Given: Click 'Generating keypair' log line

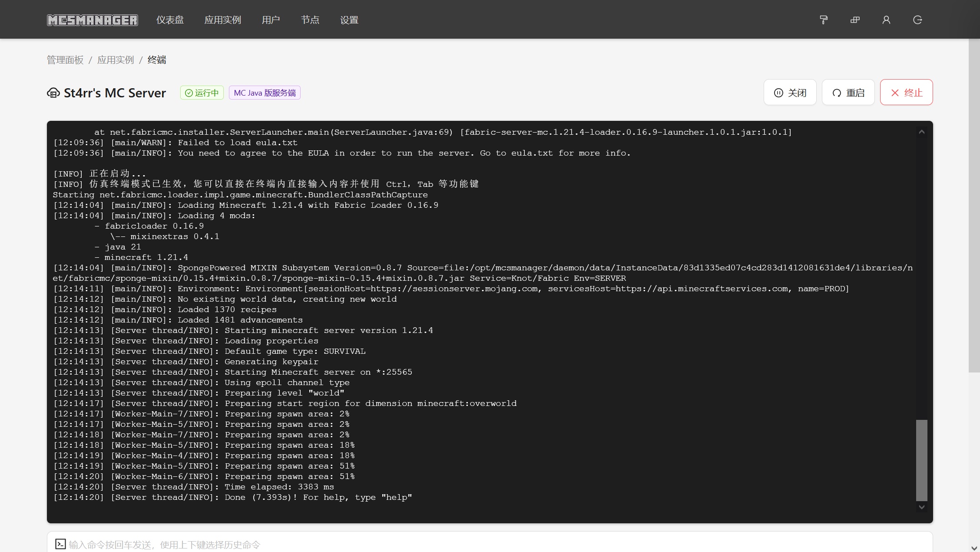Looking at the screenshot, I should click(185, 362).
